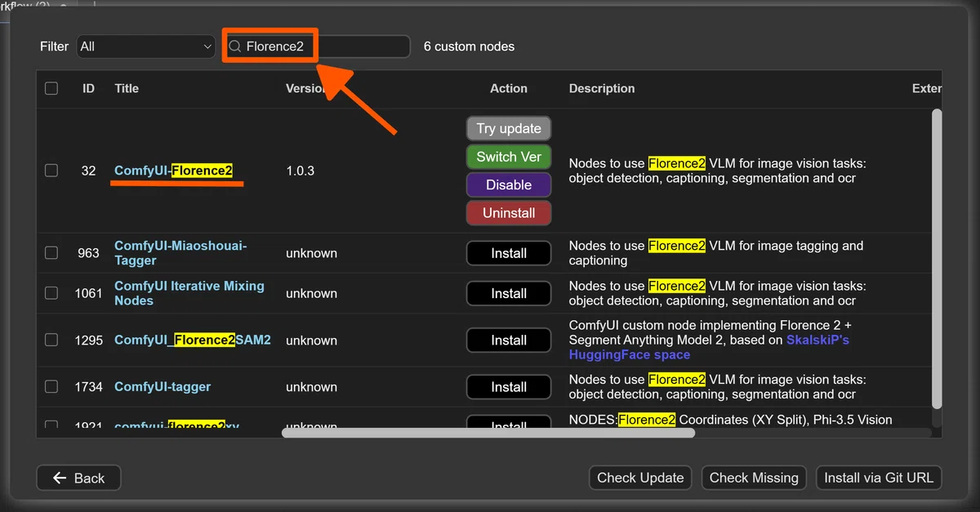Disable the ComfyUI-Florence2 node
Image resolution: width=980 pixels, height=512 pixels.
pos(509,185)
